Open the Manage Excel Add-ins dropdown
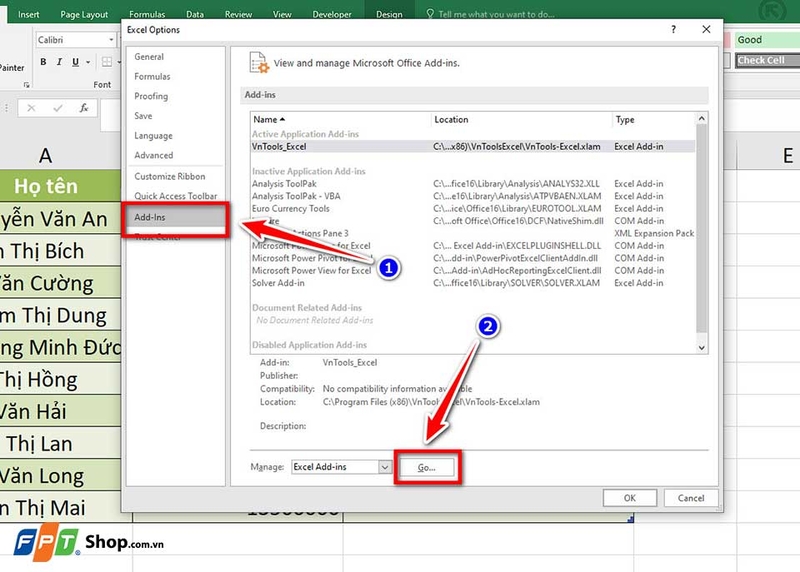Image resolution: width=800 pixels, height=572 pixels. (385, 467)
